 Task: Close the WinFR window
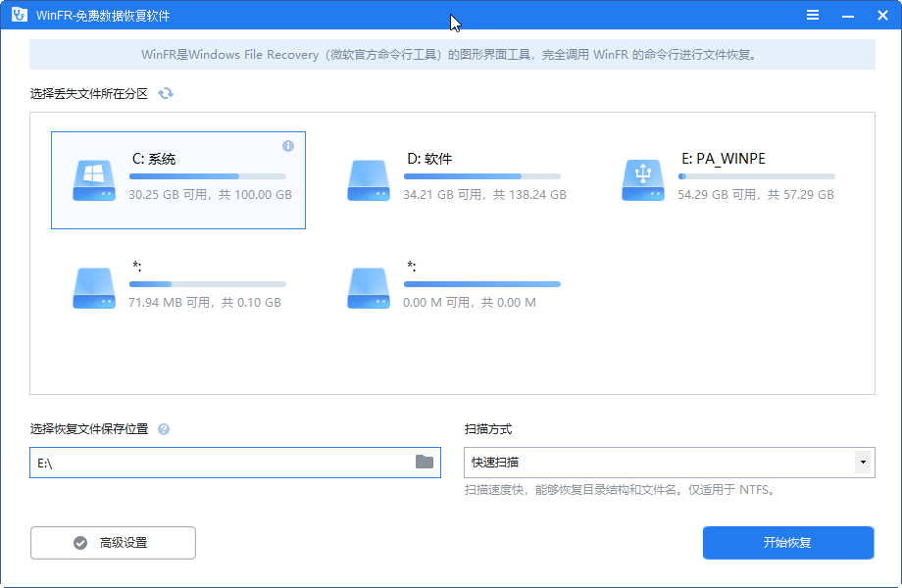click(882, 15)
